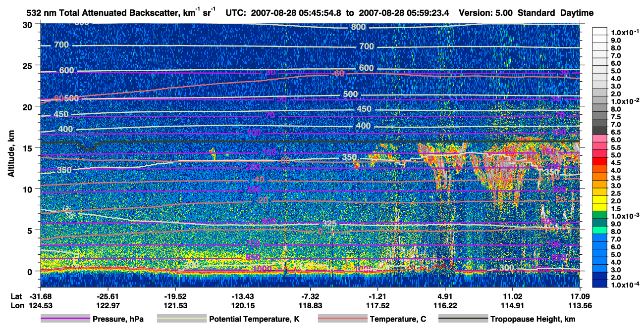Viewport: 644px width, 330px height.
Task: Click the longitude value '124.53'
Action: point(41,305)
